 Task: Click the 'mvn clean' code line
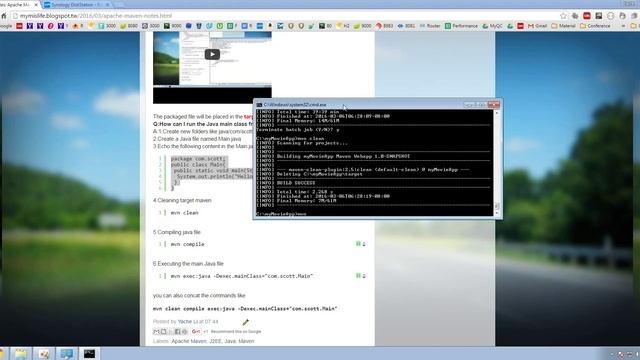click(184, 213)
